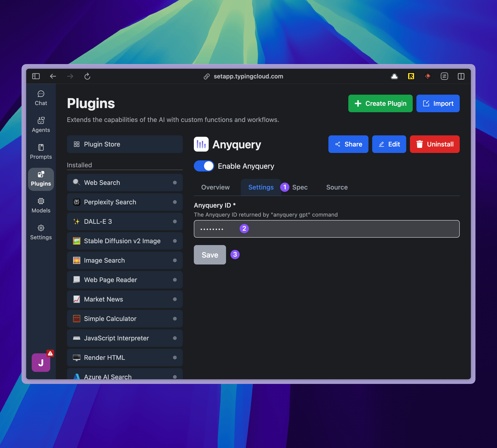Switch to the Settings tab
Viewport: 497px width, 448px height.
[x=261, y=187]
